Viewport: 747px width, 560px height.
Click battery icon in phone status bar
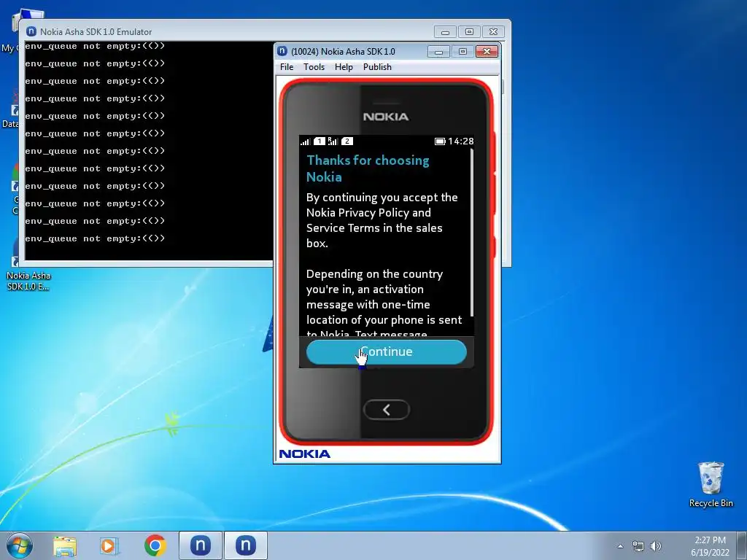440,141
